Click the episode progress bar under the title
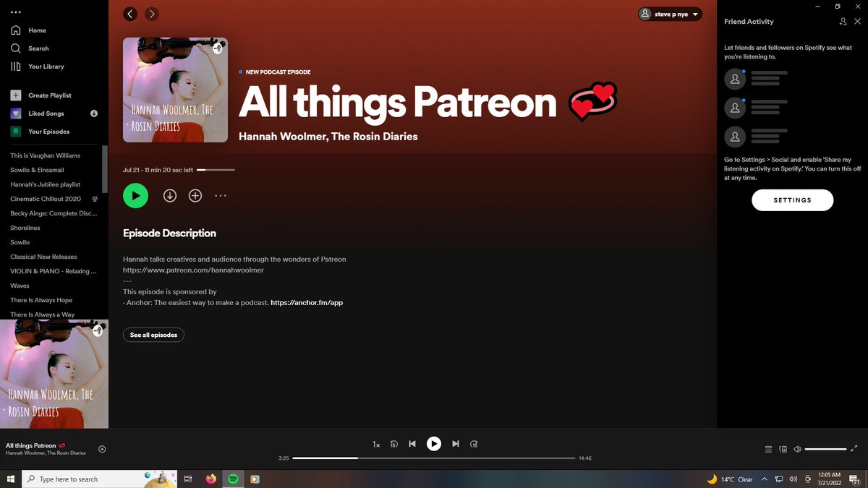Viewport: 868px width, 488px height. click(216, 170)
